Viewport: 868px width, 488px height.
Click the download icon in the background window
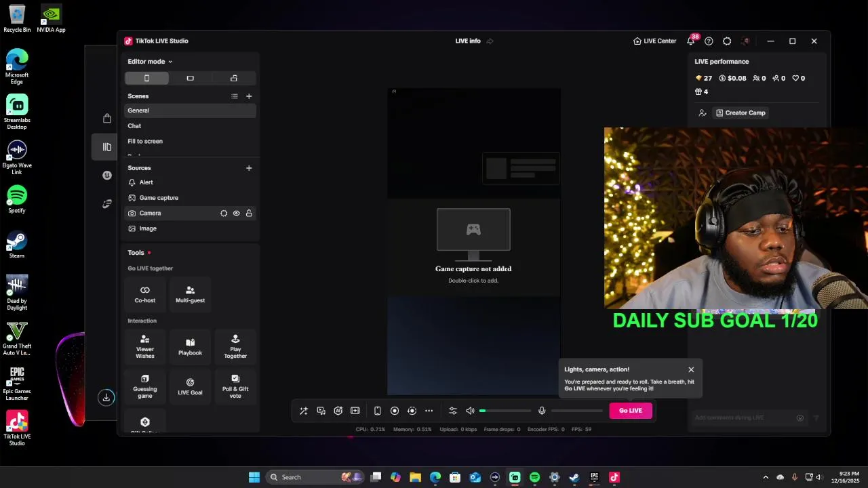[x=106, y=398]
